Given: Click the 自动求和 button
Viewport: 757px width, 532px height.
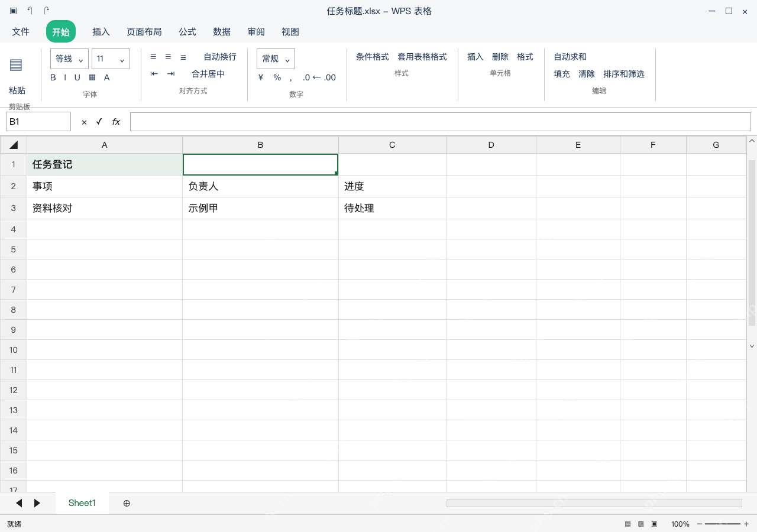Looking at the screenshot, I should [x=570, y=57].
